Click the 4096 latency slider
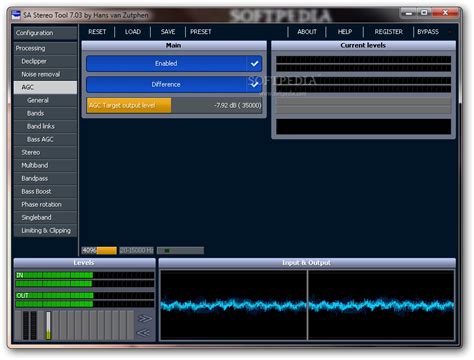The image size is (474, 360). click(x=99, y=250)
